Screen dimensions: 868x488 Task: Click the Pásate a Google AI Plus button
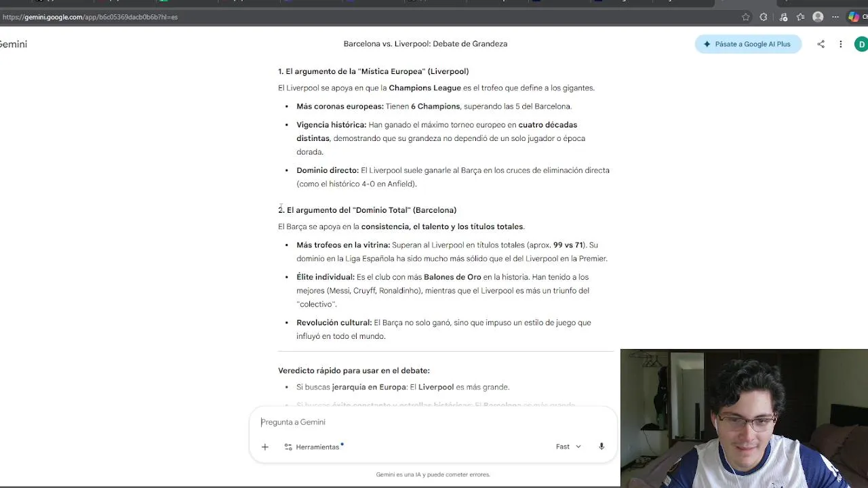click(x=748, y=44)
